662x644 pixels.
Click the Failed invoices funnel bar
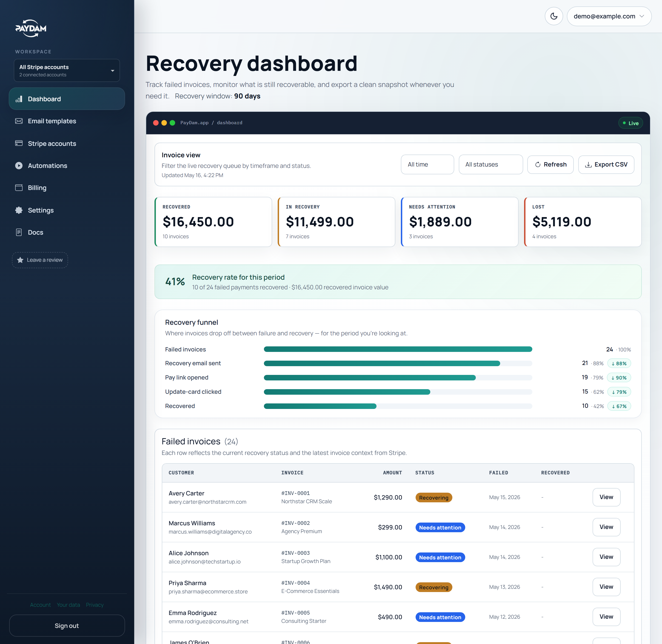click(x=398, y=349)
